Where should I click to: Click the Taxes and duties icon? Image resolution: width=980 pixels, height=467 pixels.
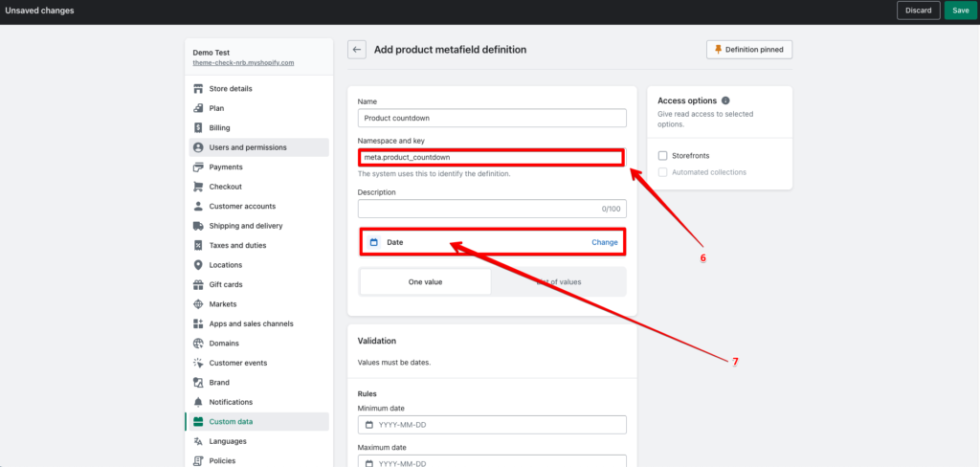pyautogui.click(x=198, y=245)
